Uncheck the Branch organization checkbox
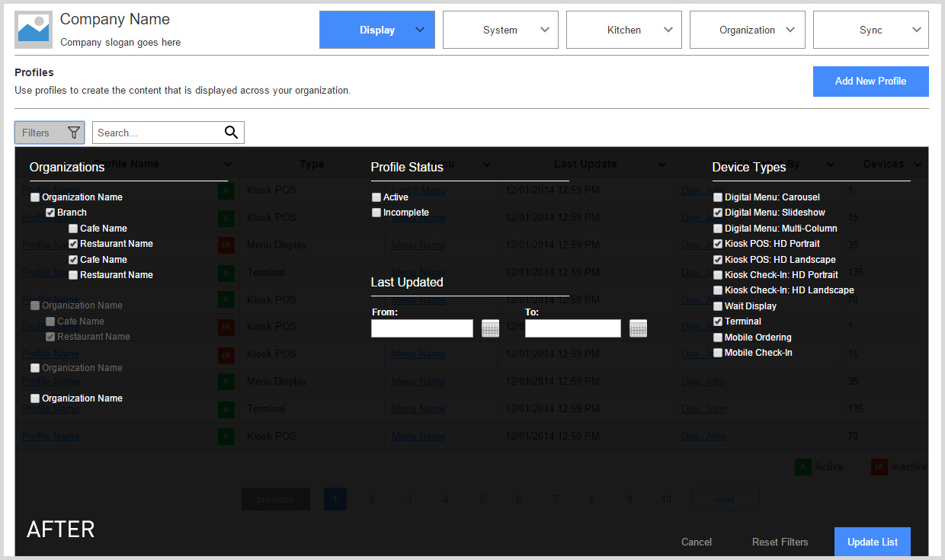 [50, 213]
